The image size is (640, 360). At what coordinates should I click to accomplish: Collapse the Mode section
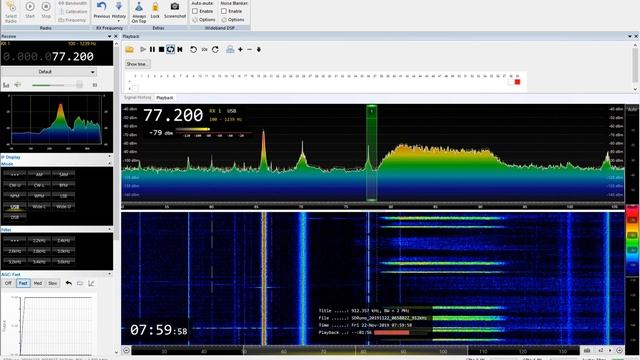click(x=109, y=164)
